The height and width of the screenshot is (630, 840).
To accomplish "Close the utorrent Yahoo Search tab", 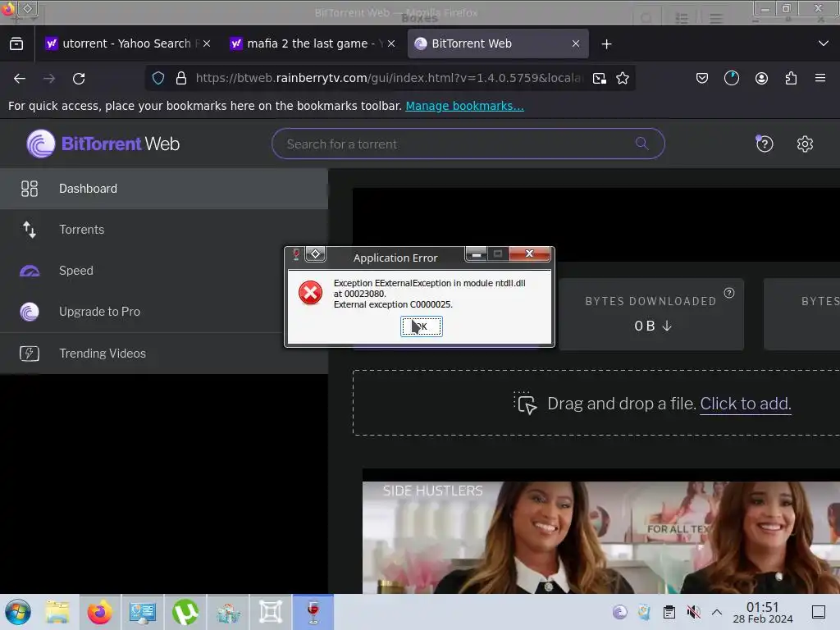I will (x=207, y=43).
